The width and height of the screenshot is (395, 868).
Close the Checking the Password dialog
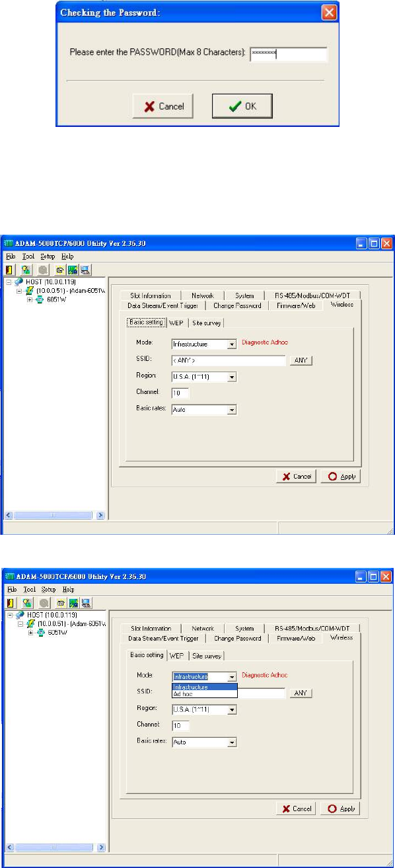328,13
